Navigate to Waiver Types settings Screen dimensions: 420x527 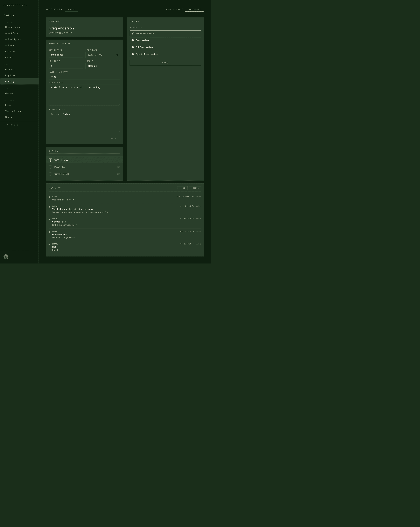(x=13, y=111)
